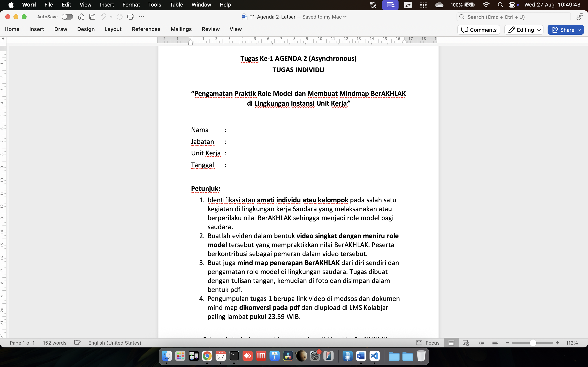Click the Search field in title bar
Image resolution: width=588 pixels, height=367 pixels.
click(514, 17)
